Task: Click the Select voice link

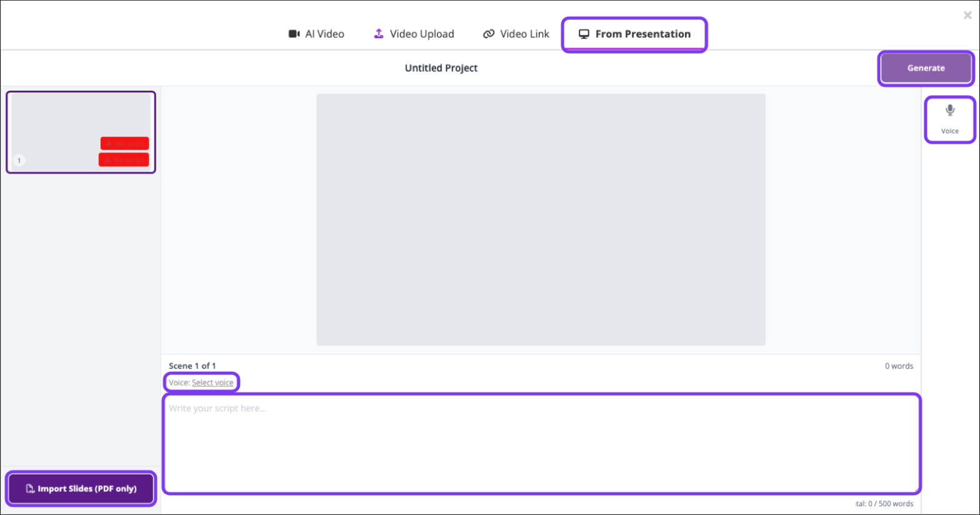Action: (x=212, y=382)
